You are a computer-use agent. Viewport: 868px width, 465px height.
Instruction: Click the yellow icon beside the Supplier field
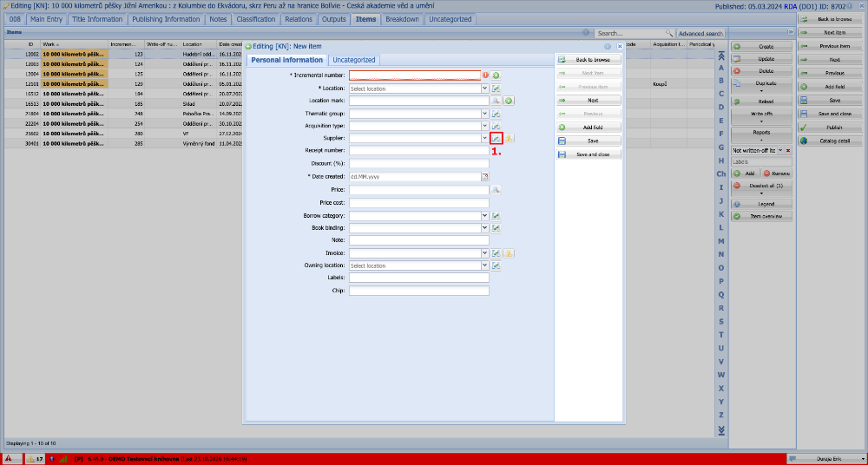click(x=509, y=139)
